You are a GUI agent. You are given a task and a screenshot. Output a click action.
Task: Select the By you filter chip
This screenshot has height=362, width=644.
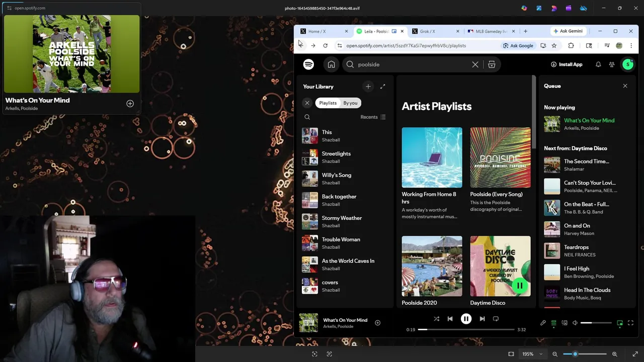350,103
